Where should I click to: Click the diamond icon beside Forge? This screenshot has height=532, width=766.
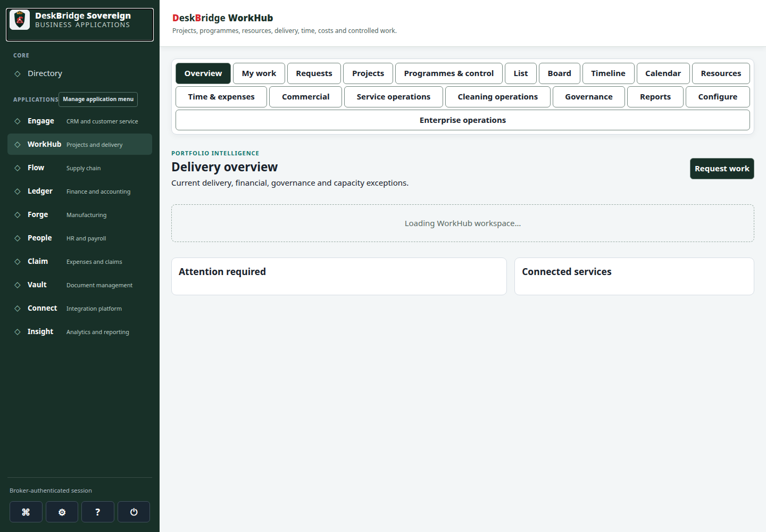[18, 215]
